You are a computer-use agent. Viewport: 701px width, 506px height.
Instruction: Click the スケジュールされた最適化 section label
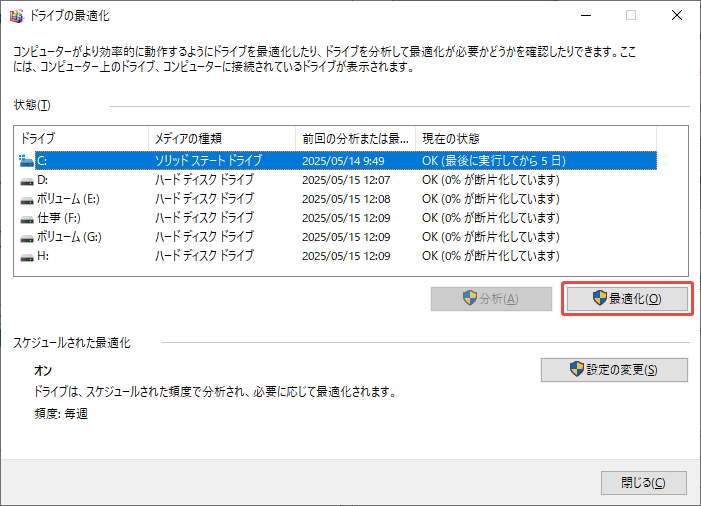[72, 343]
